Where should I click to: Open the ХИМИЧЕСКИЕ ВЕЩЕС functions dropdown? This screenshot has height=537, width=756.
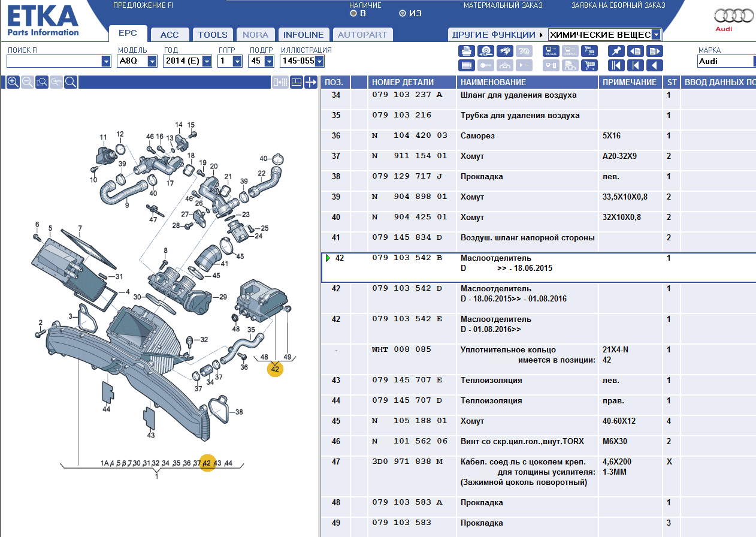[x=656, y=35]
